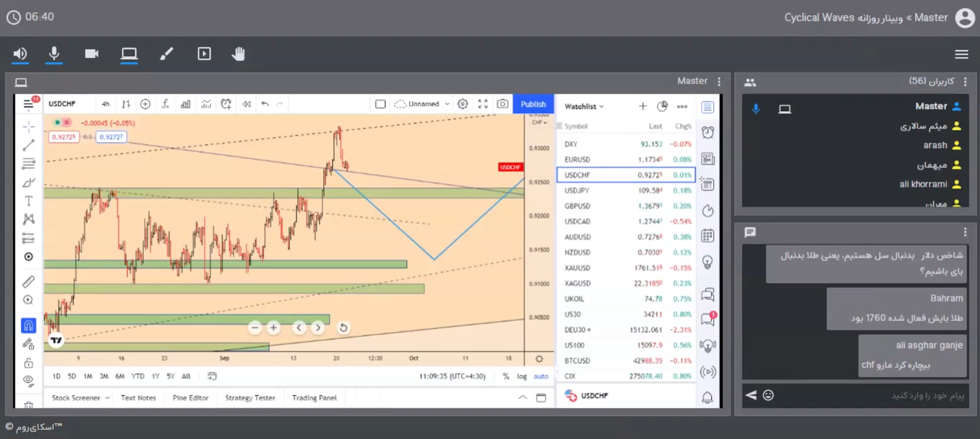Turn on the webcam camera icon
Image resolution: width=980 pixels, height=439 pixels.
[91, 53]
